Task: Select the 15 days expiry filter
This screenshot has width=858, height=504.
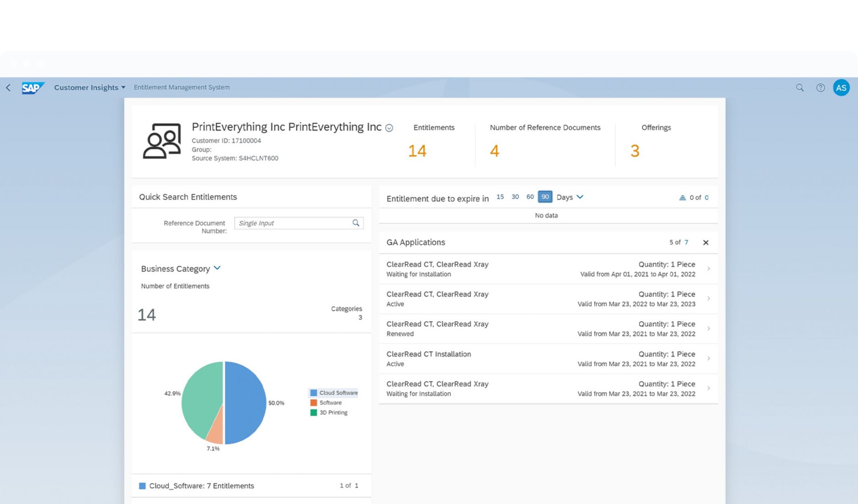Action: 500,197
